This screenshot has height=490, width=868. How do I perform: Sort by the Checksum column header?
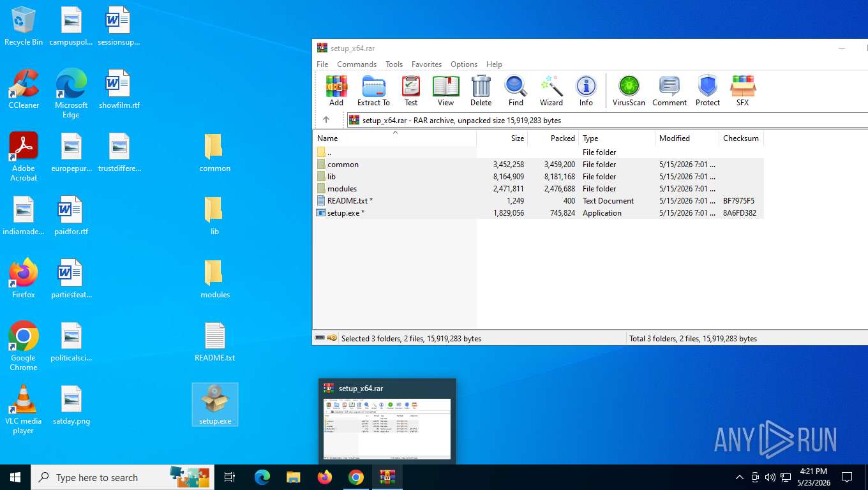coord(741,138)
